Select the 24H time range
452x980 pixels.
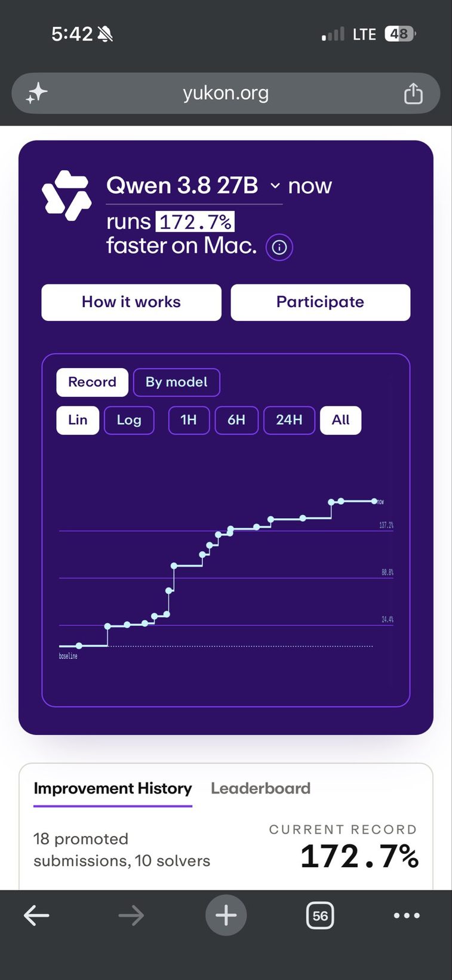(x=289, y=420)
